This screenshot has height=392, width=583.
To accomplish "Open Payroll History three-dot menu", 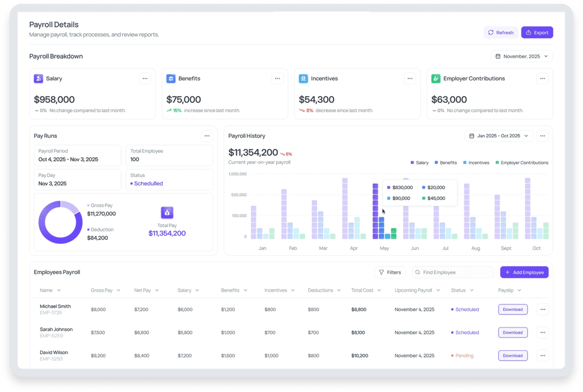I will [x=542, y=136].
